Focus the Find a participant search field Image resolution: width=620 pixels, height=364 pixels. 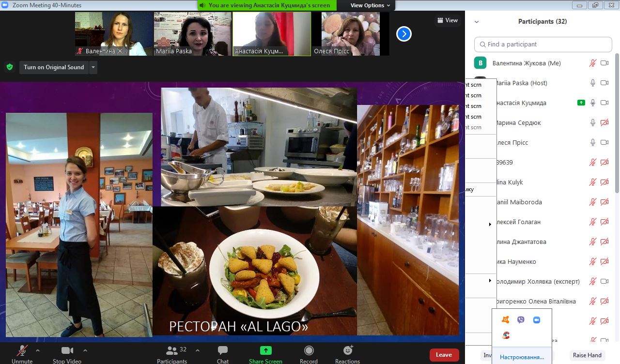(x=543, y=45)
